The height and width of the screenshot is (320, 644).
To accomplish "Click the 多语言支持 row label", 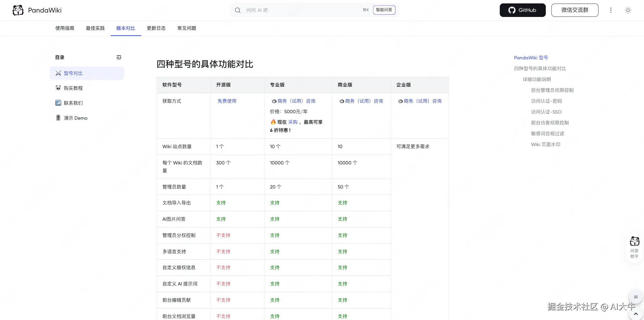I will 174,252.
